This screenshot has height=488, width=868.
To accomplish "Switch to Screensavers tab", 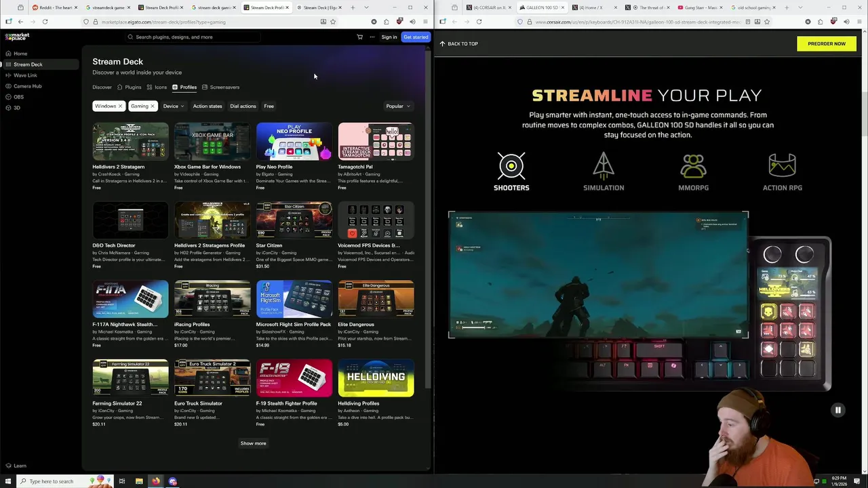I will pyautogui.click(x=220, y=87).
